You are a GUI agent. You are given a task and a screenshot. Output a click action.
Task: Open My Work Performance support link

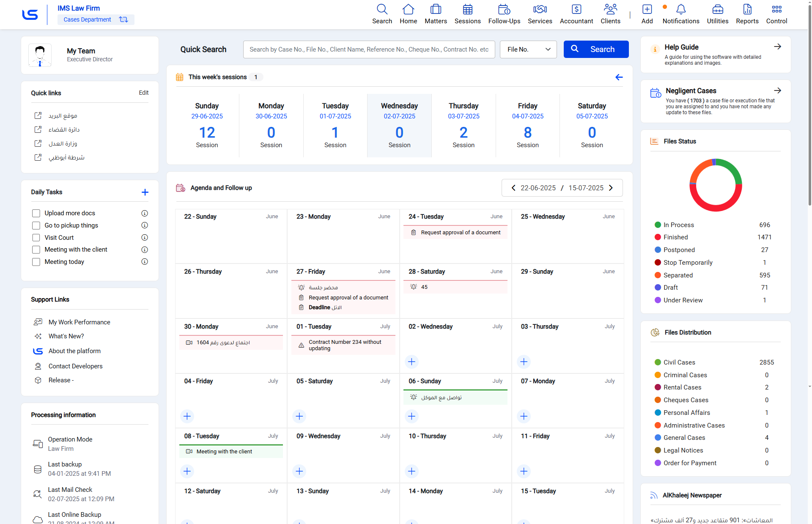coord(79,322)
